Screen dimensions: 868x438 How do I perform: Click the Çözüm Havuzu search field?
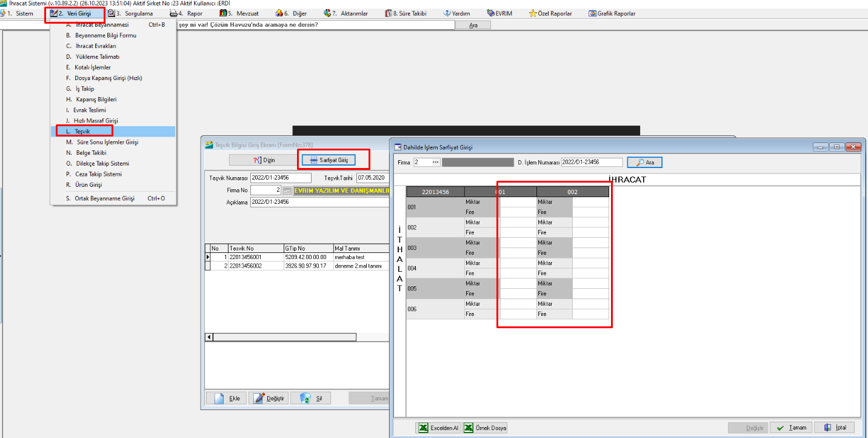[315, 25]
